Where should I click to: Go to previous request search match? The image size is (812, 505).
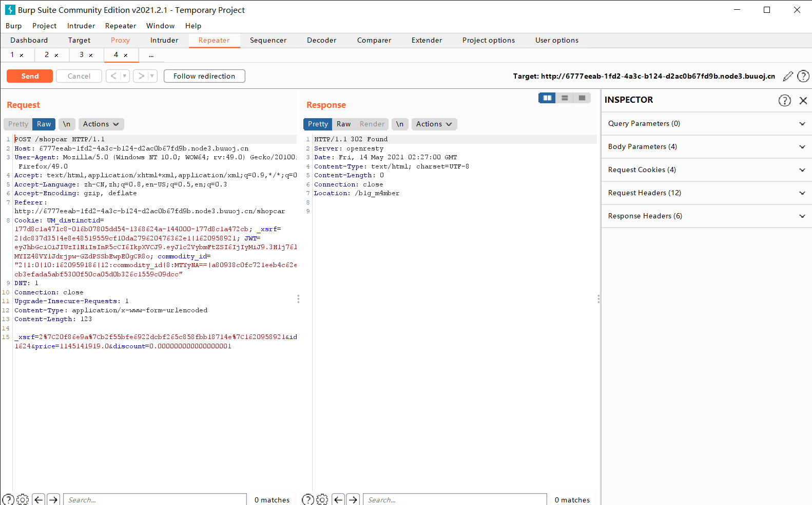tap(38, 499)
